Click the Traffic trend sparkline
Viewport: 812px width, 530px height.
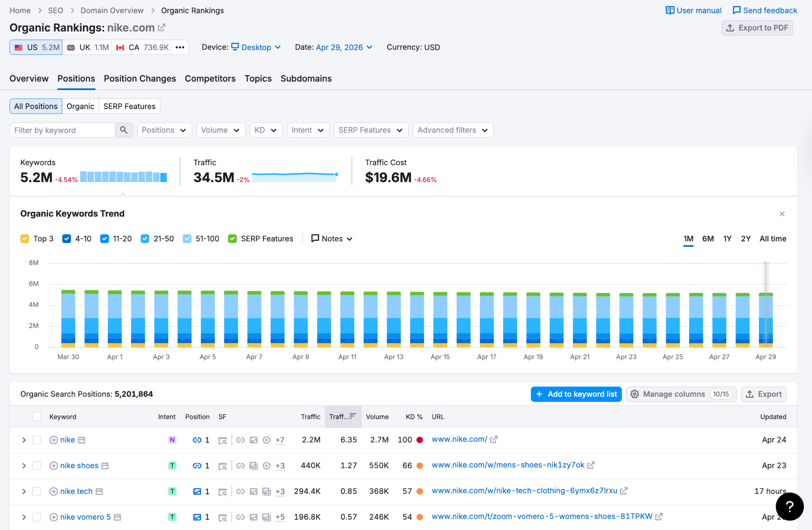[295, 177]
